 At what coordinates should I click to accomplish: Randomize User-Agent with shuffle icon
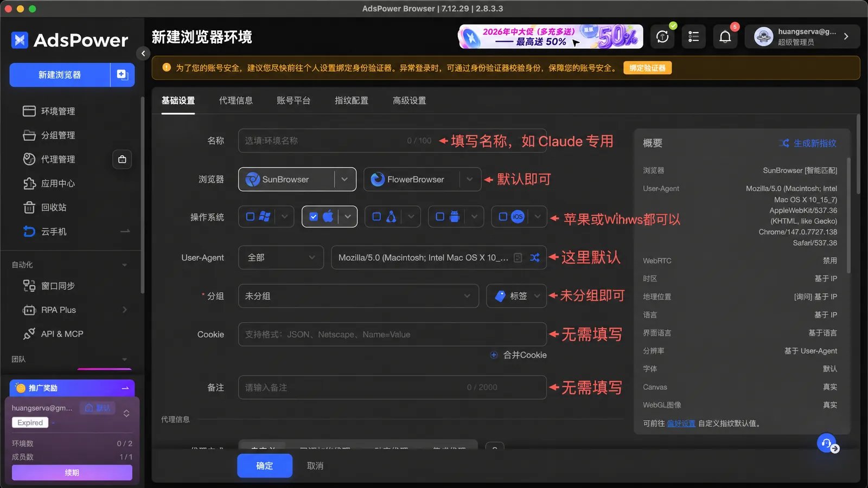tap(535, 258)
